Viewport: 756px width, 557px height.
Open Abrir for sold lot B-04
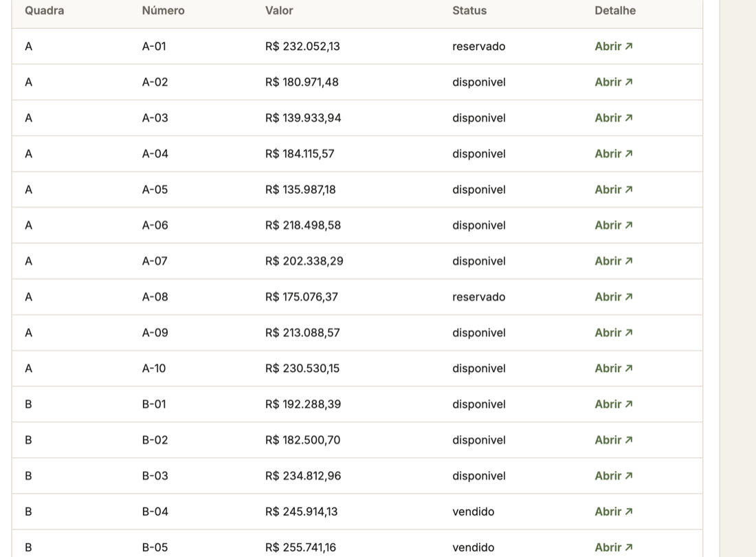pos(613,512)
